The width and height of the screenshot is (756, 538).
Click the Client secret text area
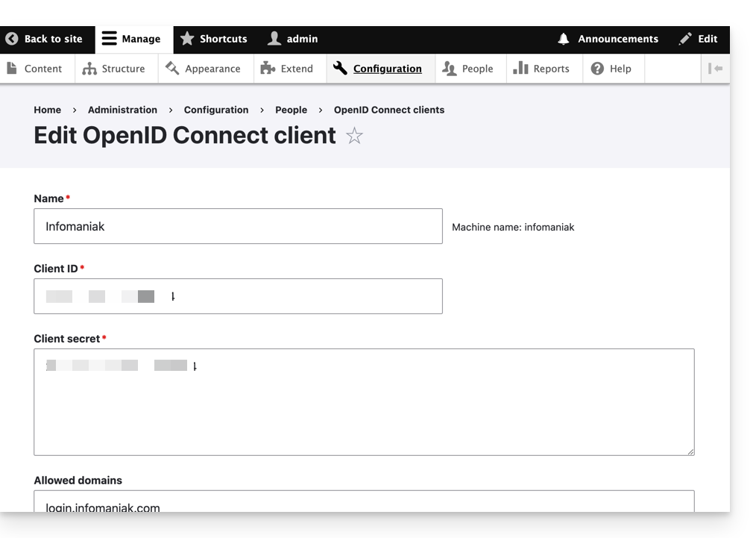pos(364,402)
